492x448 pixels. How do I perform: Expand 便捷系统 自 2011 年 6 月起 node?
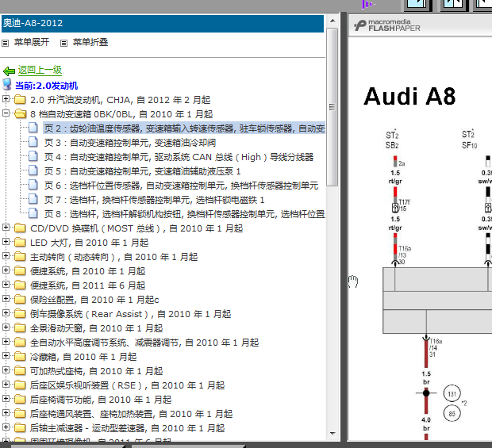coord(6,285)
